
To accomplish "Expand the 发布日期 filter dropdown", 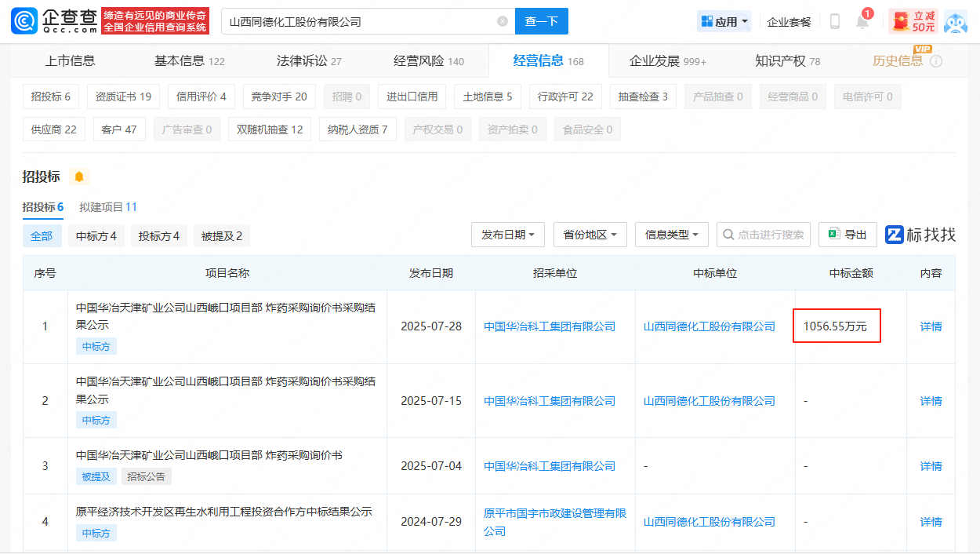I will click(x=508, y=234).
